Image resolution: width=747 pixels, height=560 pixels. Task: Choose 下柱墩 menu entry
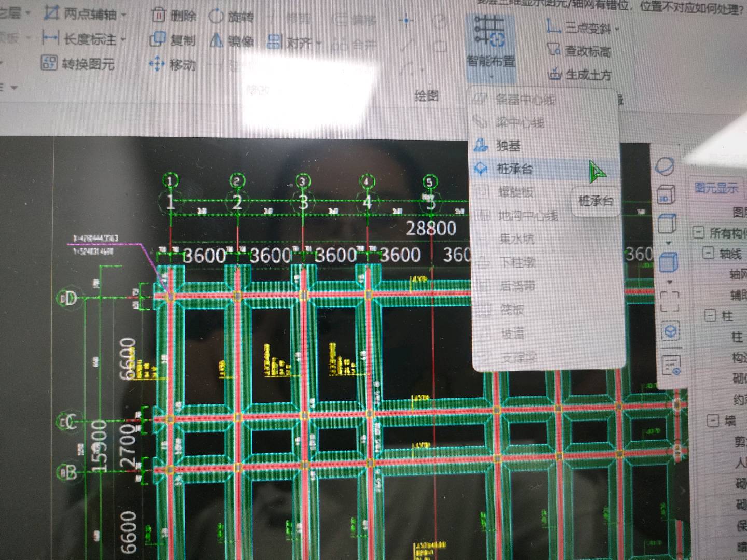[547, 262]
